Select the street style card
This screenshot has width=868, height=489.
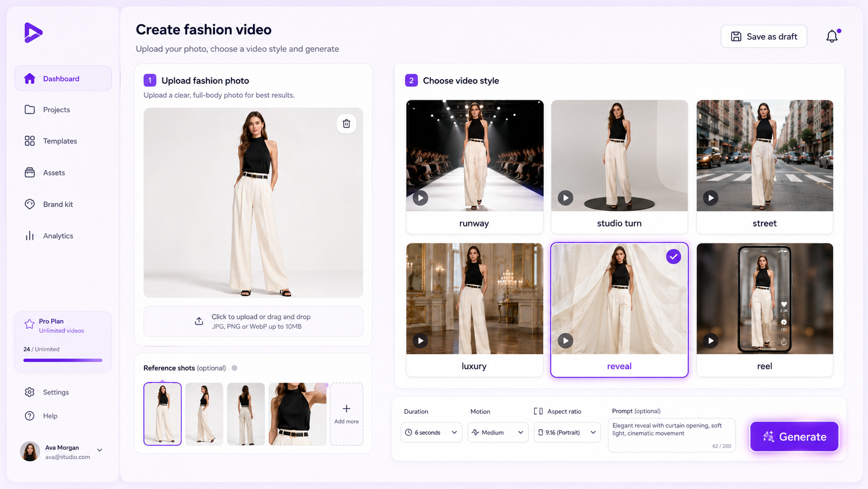765,167
